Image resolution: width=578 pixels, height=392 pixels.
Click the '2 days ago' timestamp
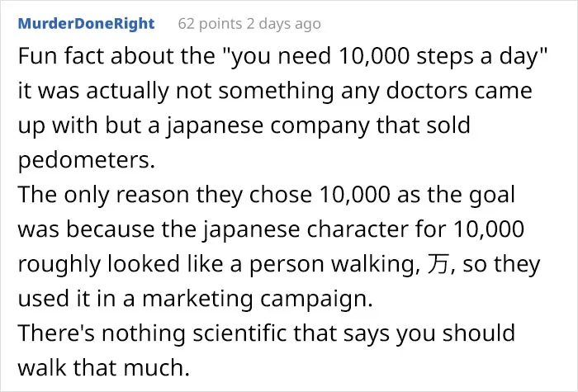click(x=284, y=24)
